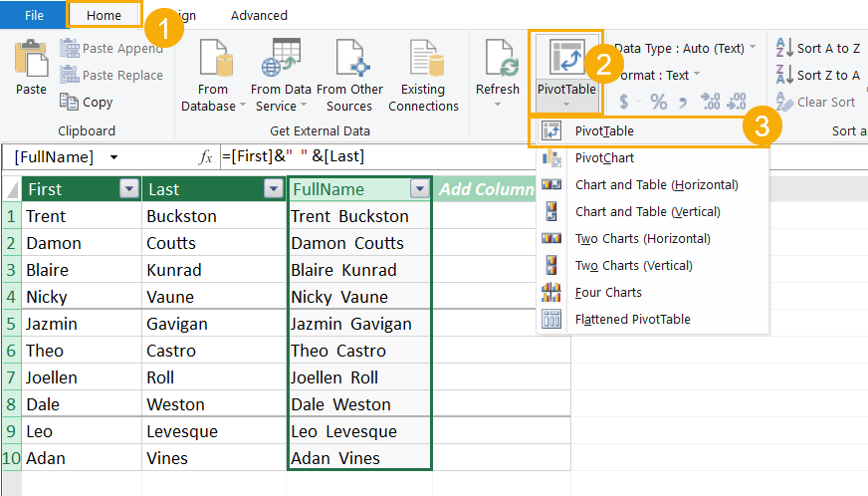Click Clear Sort
Image resolution: width=868 pixels, height=496 pixels.
coord(816,102)
